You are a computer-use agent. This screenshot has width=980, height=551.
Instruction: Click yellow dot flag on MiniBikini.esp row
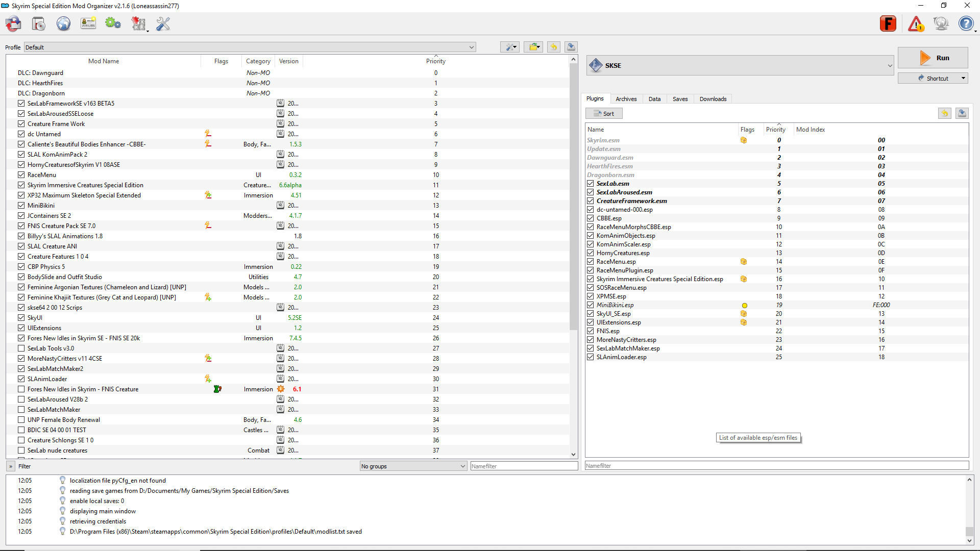(744, 305)
